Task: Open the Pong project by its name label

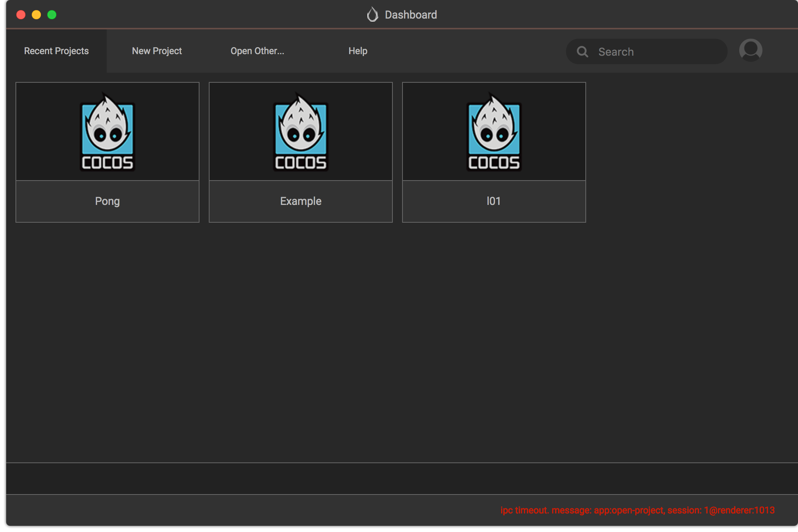Action: point(107,201)
